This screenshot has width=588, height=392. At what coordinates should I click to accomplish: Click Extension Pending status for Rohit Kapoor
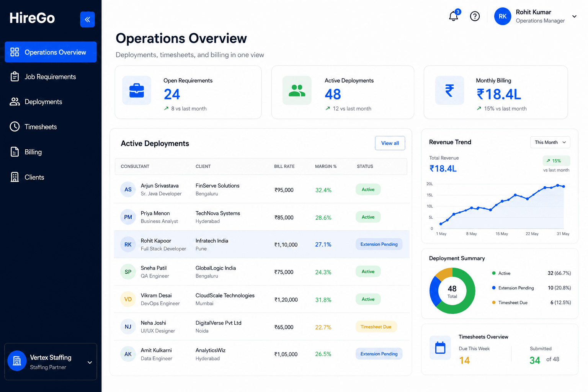point(379,244)
